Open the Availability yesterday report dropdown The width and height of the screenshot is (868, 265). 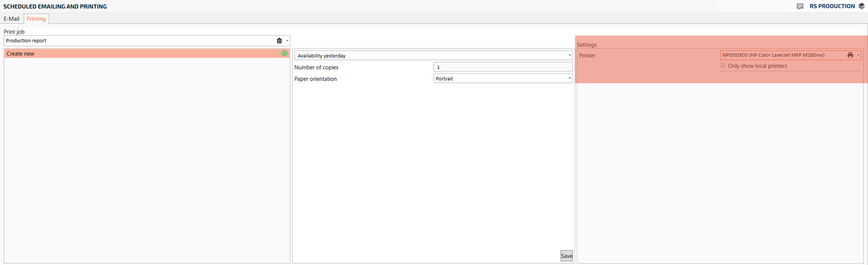pyautogui.click(x=569, y=56)
